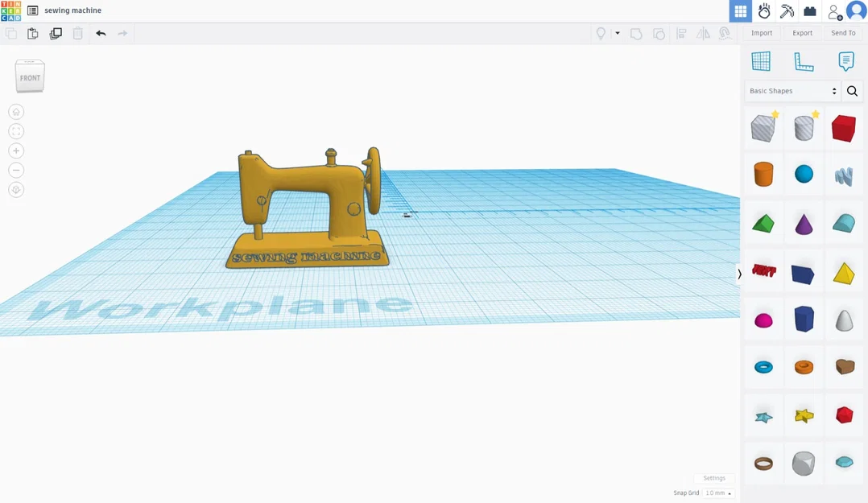Click the Tinkercad logo
The width and height of the screenshot is (868, 503).
10,10
